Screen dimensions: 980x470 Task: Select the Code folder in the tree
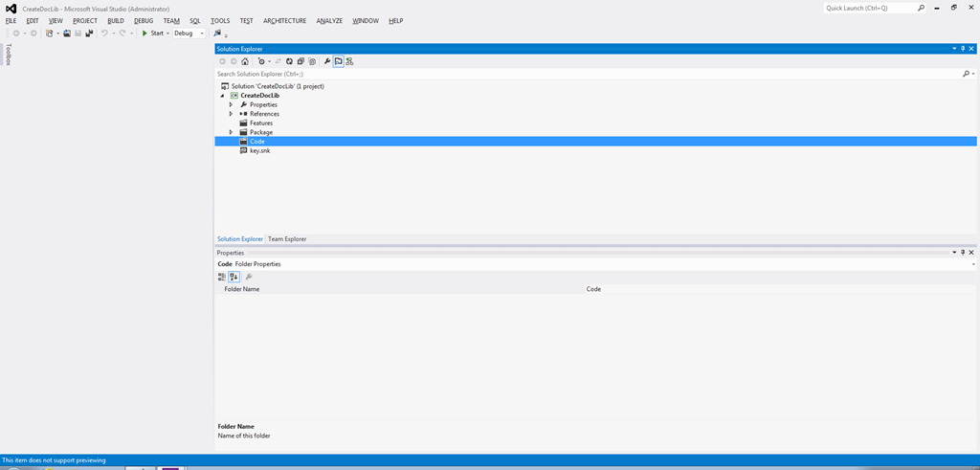[595, 142]
